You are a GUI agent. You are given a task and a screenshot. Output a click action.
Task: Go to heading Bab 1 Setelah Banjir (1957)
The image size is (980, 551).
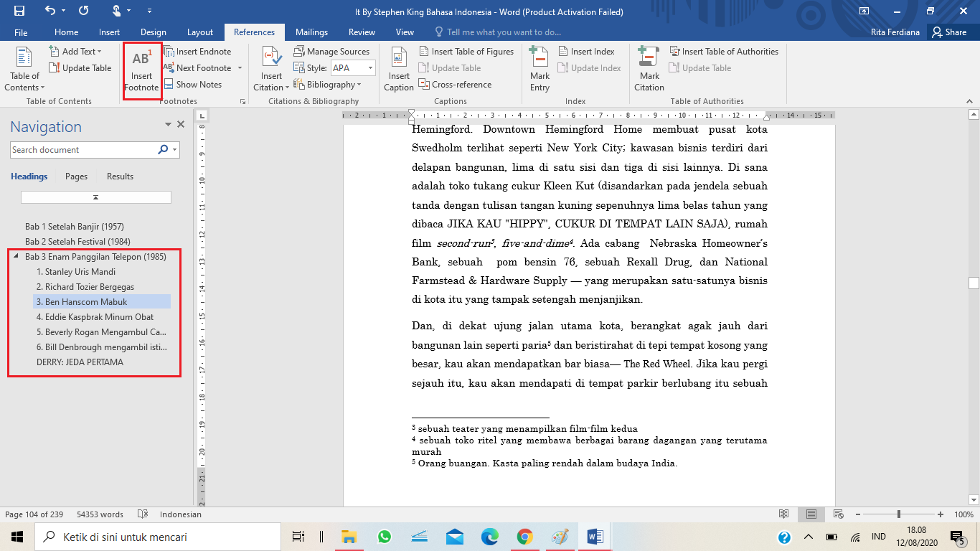point(74,227)
